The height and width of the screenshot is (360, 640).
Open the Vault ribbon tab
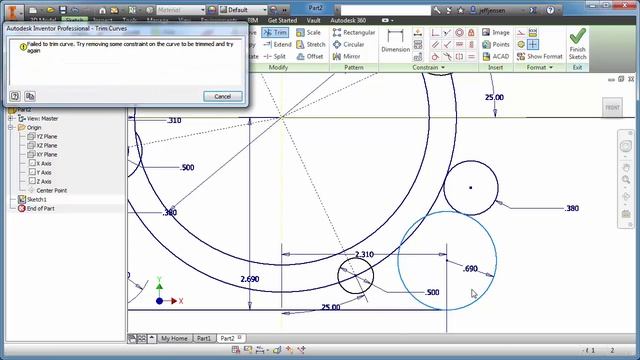click(313, 20)
